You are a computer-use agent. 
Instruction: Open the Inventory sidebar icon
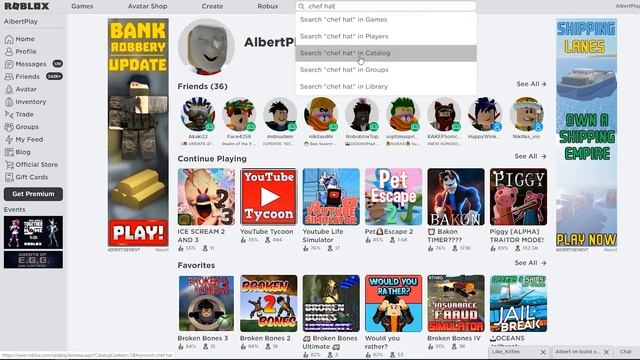9,102
